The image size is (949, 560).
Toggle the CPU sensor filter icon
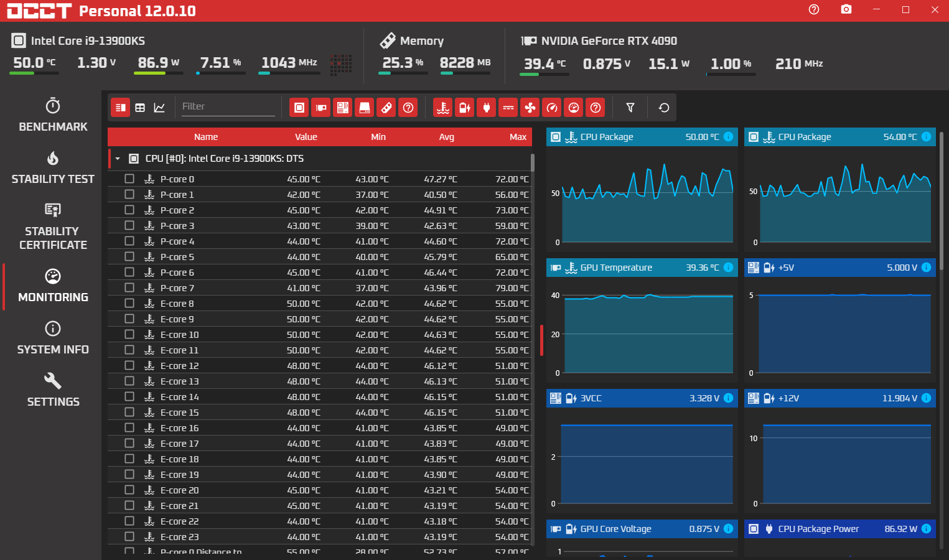[x=299, y=108]
